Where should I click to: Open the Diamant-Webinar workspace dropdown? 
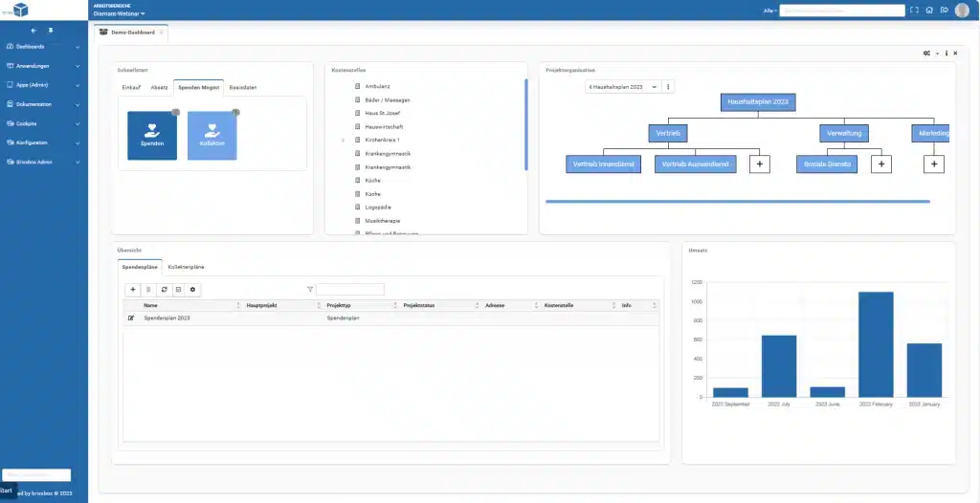120,13
